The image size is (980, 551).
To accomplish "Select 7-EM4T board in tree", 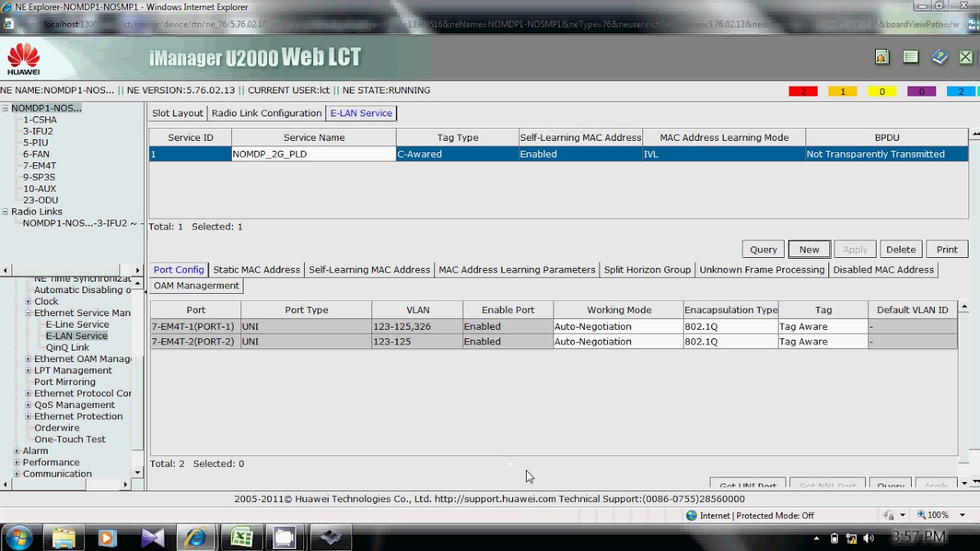I will click(39, 165).
